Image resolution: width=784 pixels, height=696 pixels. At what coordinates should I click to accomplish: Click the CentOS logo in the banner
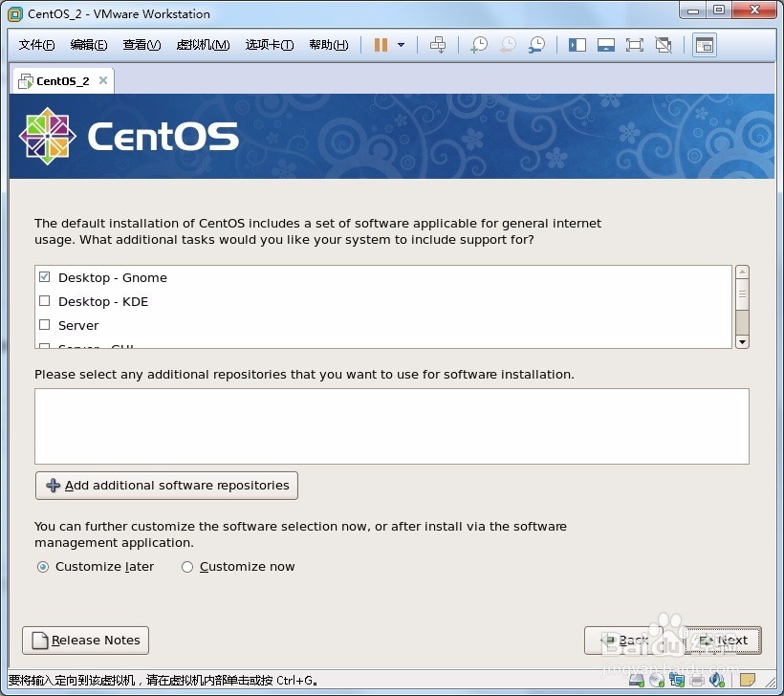[x=129, y=136]
